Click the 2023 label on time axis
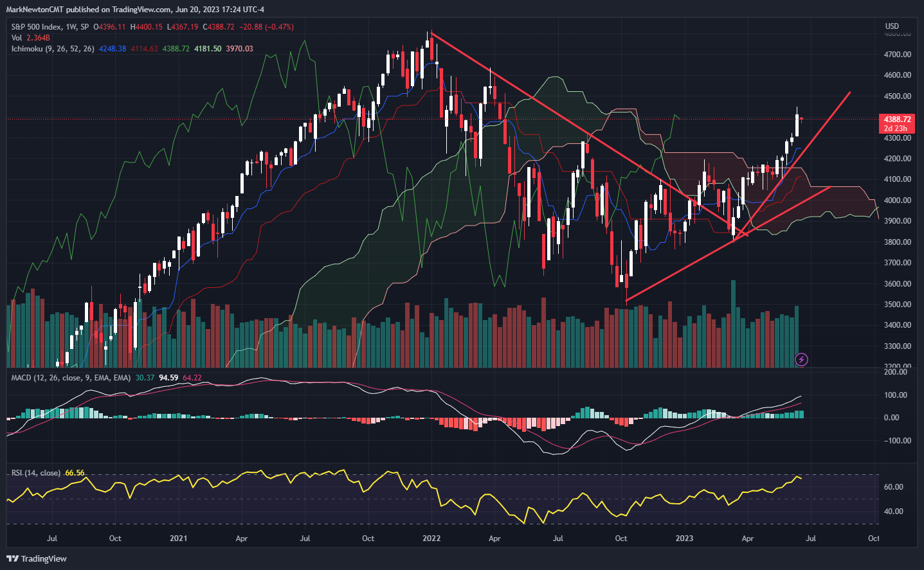924x570 pixels. [684, 539]
